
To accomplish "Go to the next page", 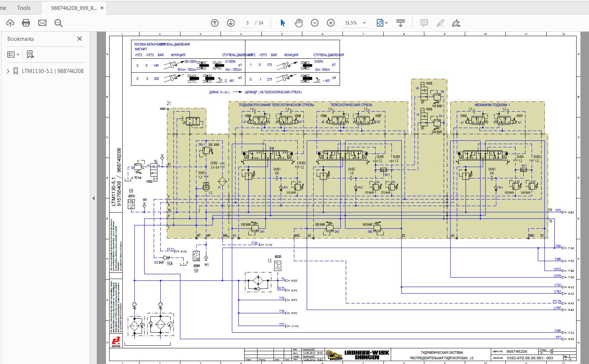I will tap(230, 23).
